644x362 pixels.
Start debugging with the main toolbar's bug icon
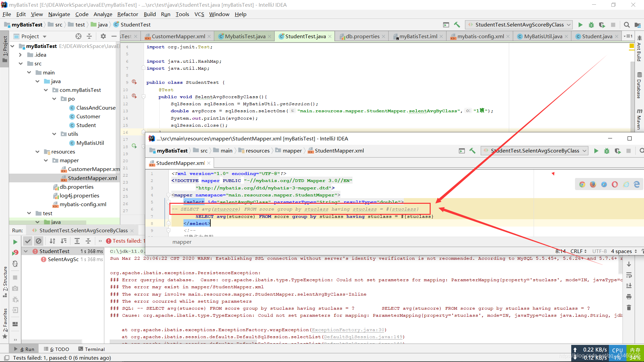pos(591,25)
